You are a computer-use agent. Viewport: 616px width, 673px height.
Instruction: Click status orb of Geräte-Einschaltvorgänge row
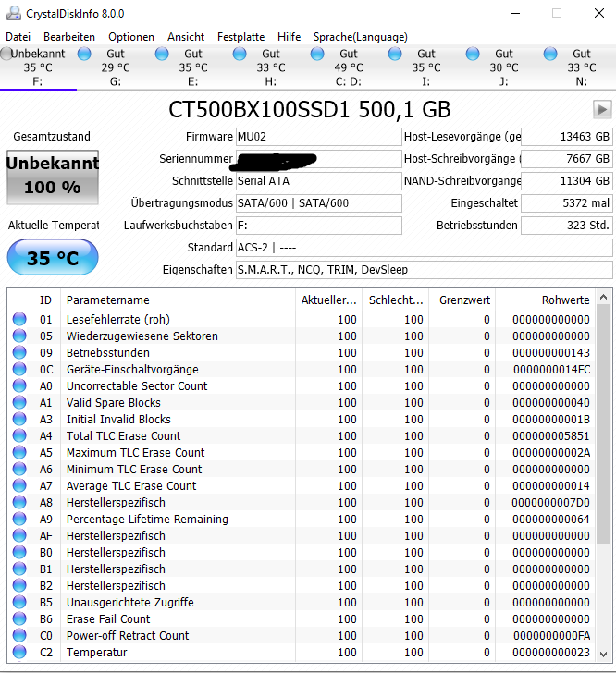pos(19,369)
